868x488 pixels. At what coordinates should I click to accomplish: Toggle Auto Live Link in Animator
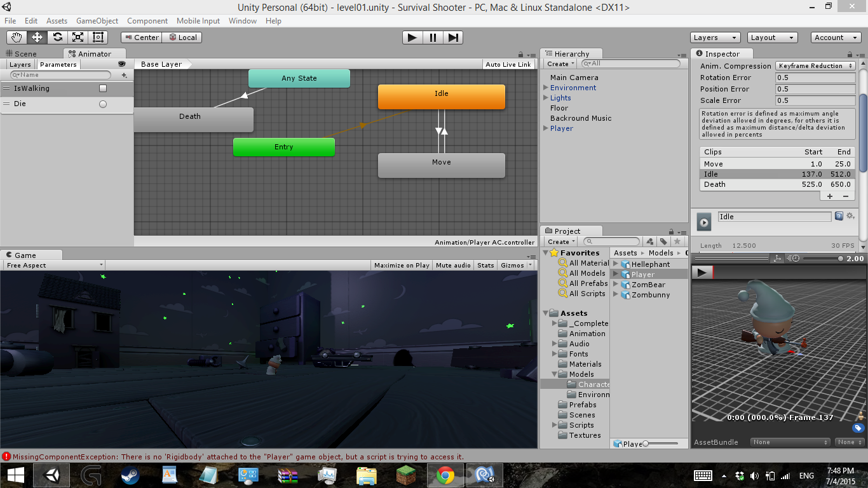(508, 64)
